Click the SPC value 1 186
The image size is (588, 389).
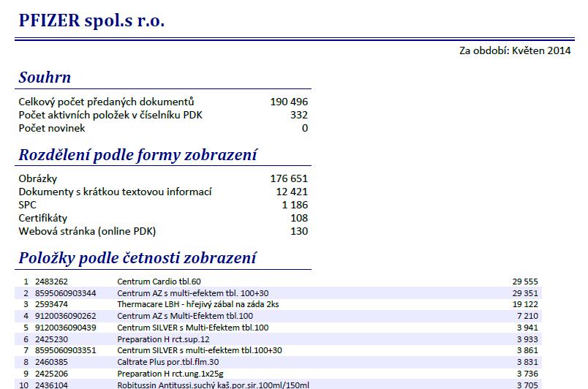(x=295, y=205)
